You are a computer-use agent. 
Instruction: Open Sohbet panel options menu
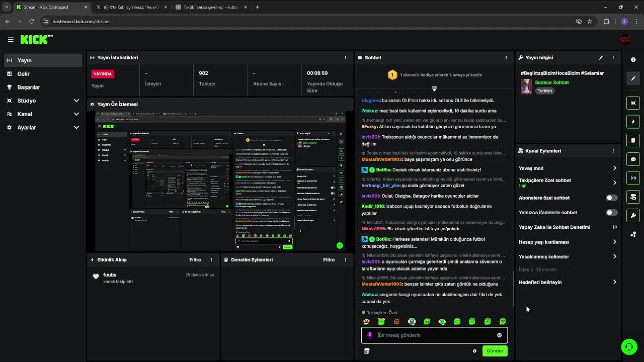[x=506, y=58]
